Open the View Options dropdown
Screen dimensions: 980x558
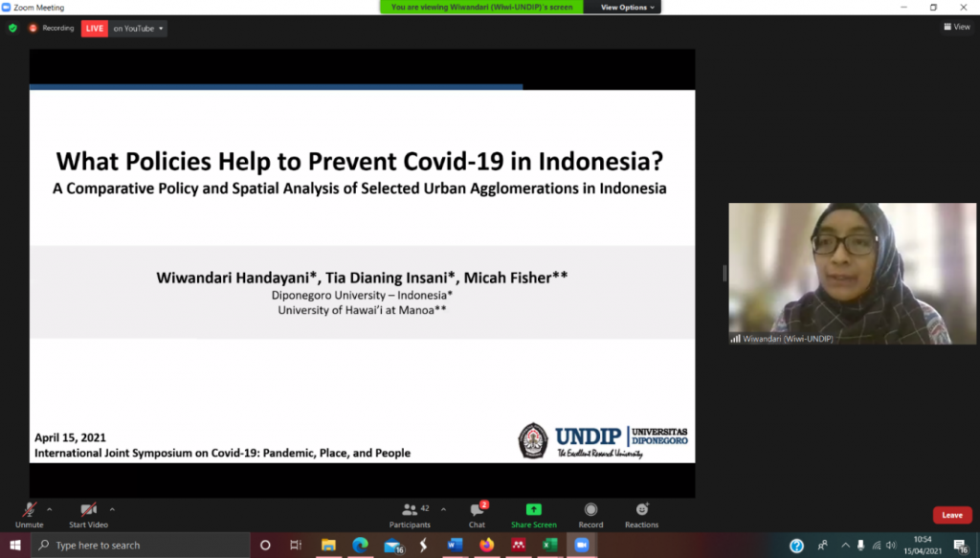627,7
